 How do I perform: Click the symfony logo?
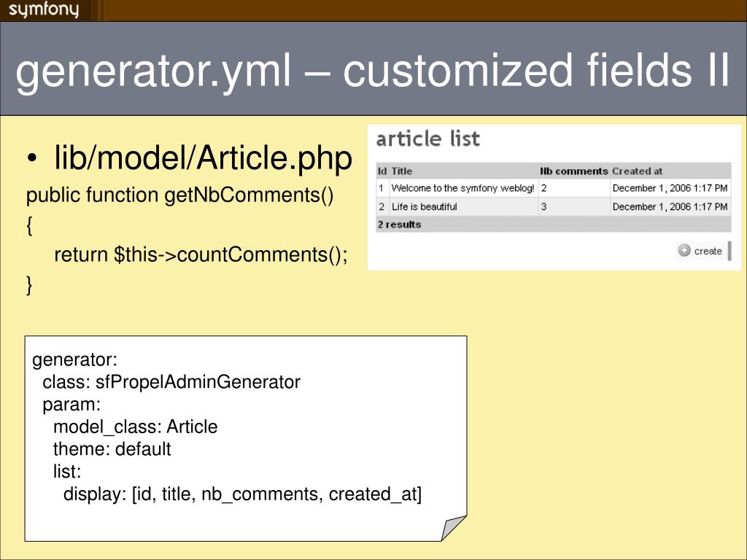point(43,9)
